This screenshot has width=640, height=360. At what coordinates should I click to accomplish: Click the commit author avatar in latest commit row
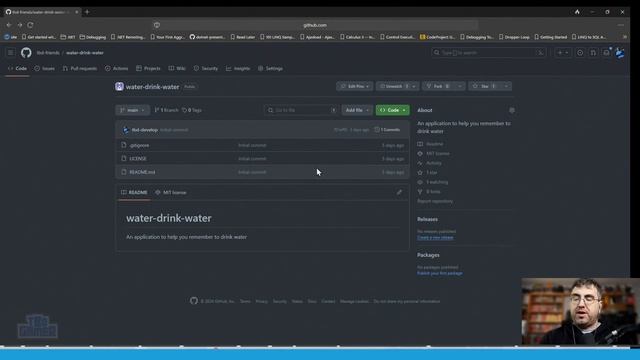click(126, 130)
